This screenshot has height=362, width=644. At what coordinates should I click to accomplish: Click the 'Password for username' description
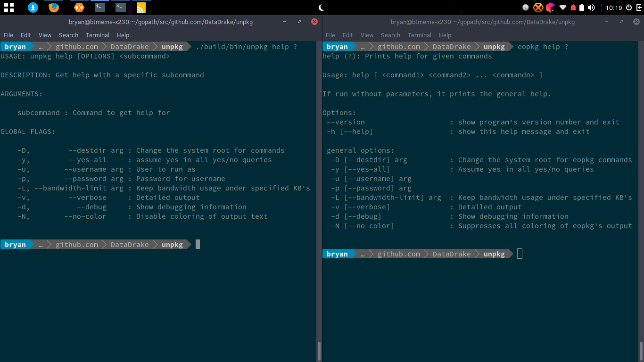[181, 179]
